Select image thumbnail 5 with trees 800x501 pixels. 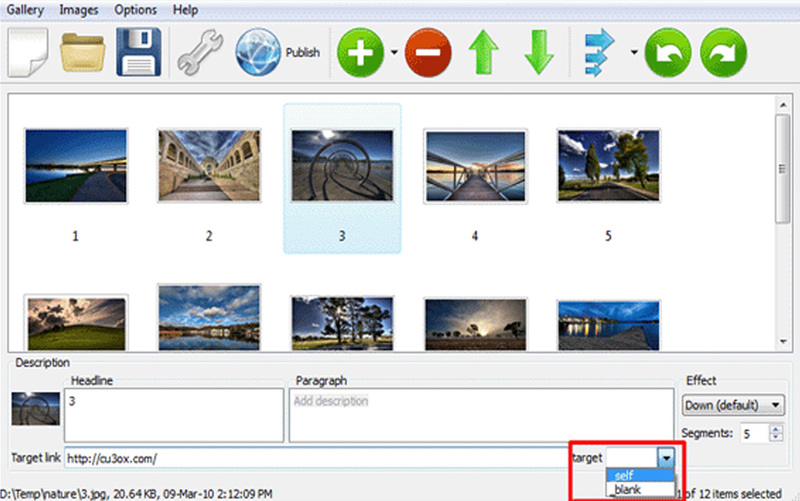coord(609,166)
